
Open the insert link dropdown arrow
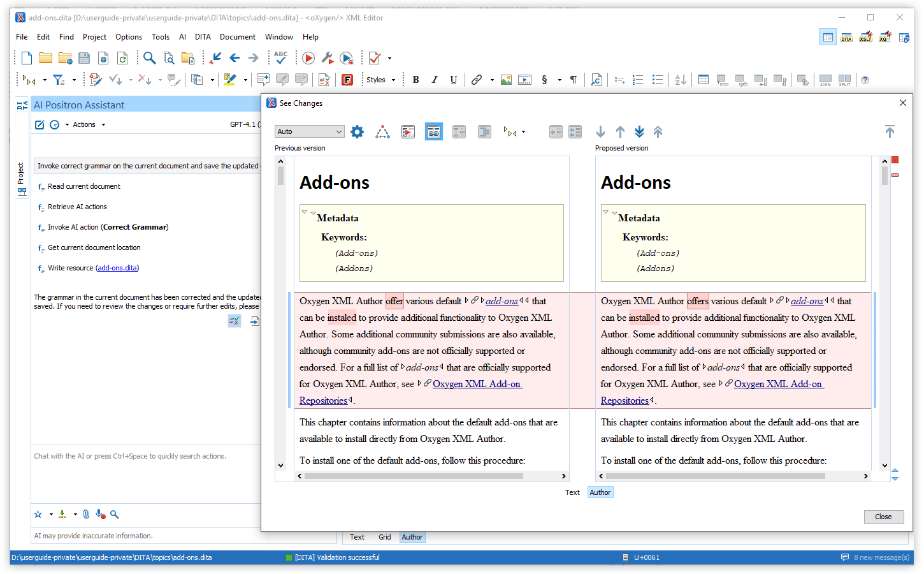tap(491, 80)
